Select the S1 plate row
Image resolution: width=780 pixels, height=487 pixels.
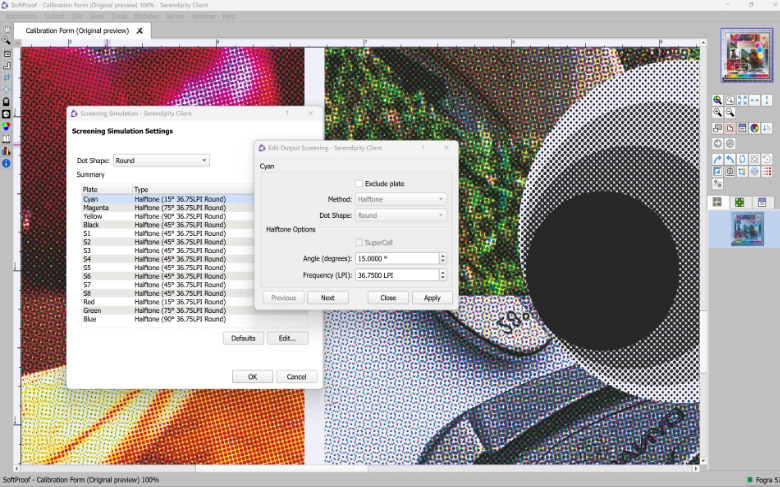[168, 233]
